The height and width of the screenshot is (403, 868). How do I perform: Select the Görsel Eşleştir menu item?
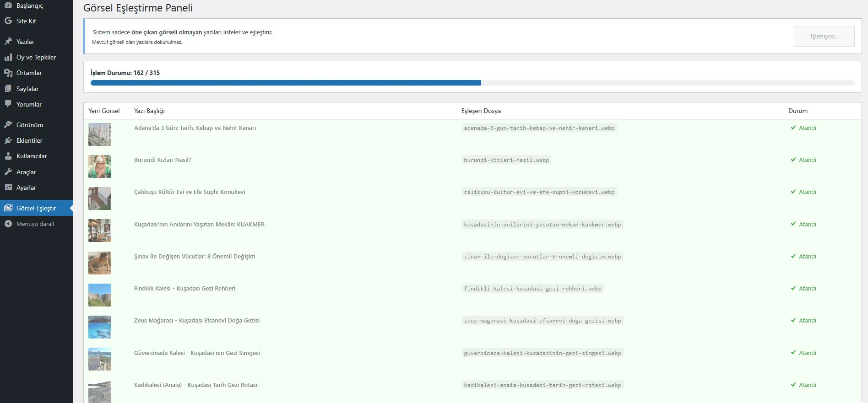[x=36, y=208]
